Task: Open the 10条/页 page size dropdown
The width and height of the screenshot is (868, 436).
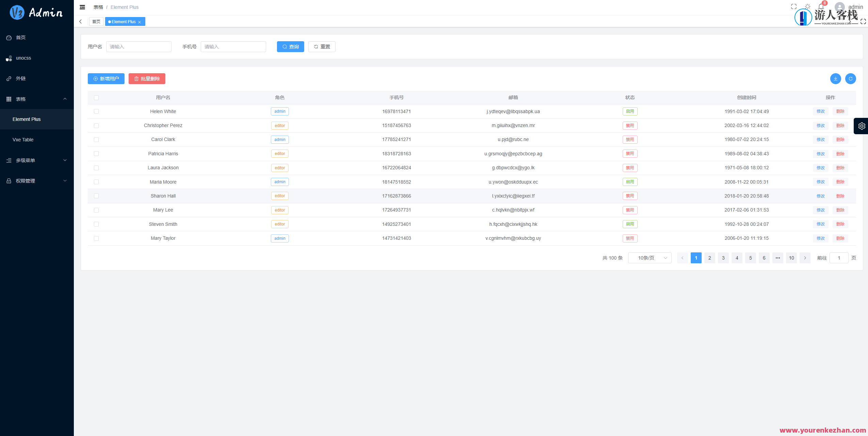Action: click(x=649, y=258)
